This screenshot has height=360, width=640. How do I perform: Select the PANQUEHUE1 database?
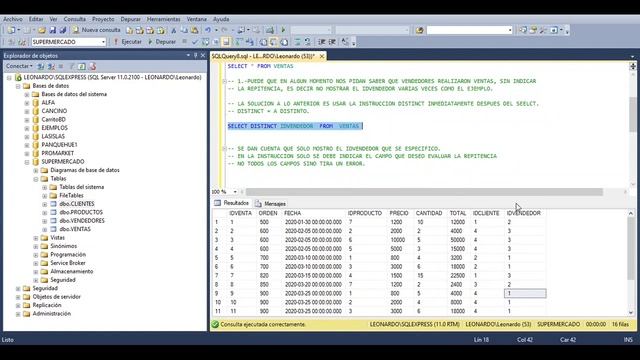click(x=59, y=145)
